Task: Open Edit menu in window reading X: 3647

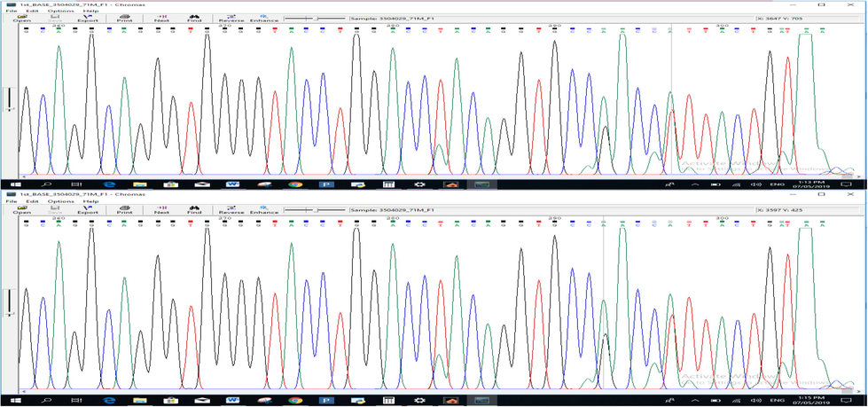Action: (x=30, y=11)
